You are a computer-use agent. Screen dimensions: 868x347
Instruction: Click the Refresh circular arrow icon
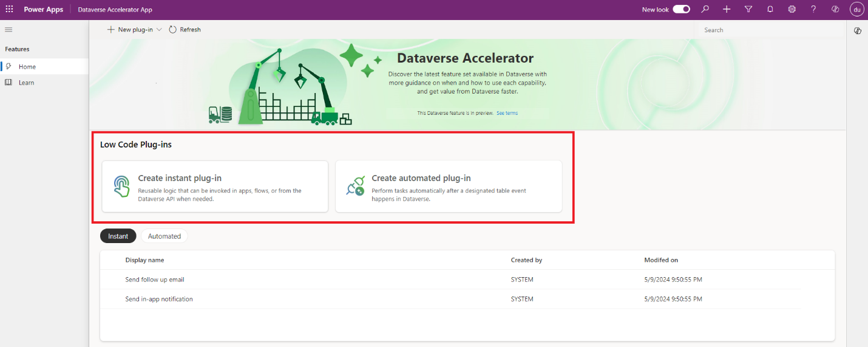(173, 29)
